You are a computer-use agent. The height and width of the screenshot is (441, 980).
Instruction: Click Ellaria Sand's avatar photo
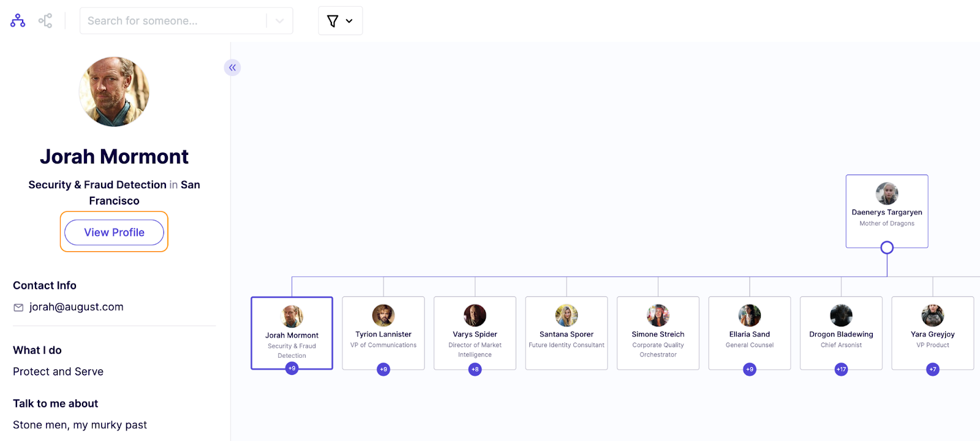coord(750,315)
